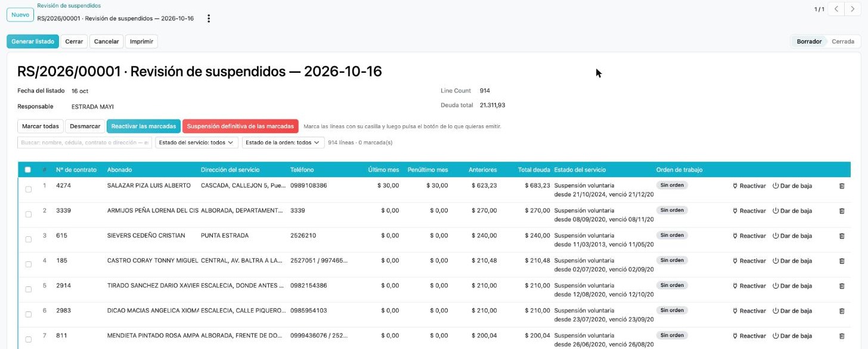
Task: Delete row of contract 4274
Action: tap(842, 186)
